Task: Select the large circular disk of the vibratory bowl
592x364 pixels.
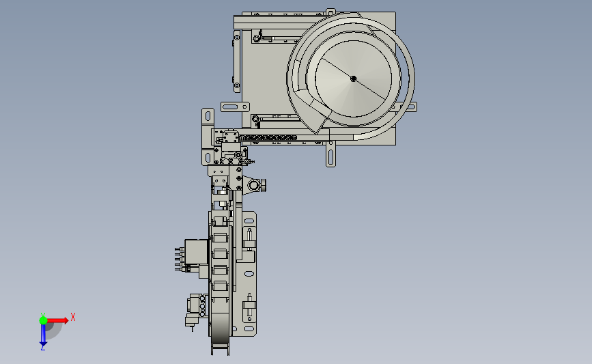Action: 354,79
